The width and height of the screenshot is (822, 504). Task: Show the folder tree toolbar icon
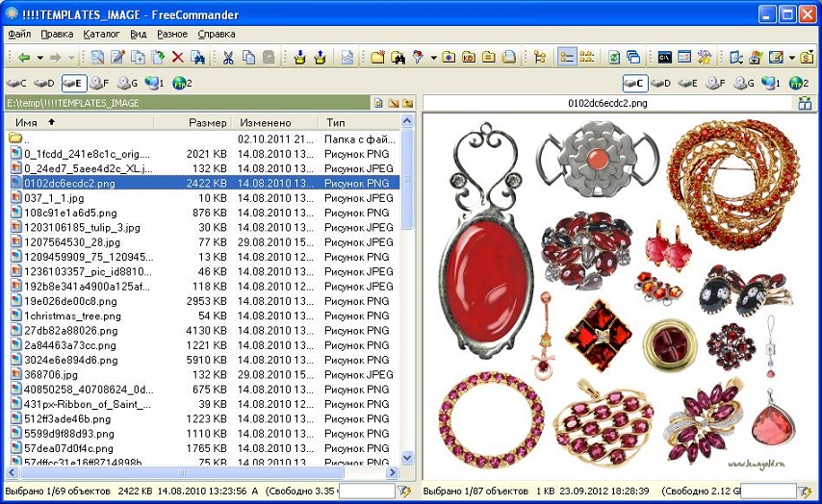tap(539, 57)
